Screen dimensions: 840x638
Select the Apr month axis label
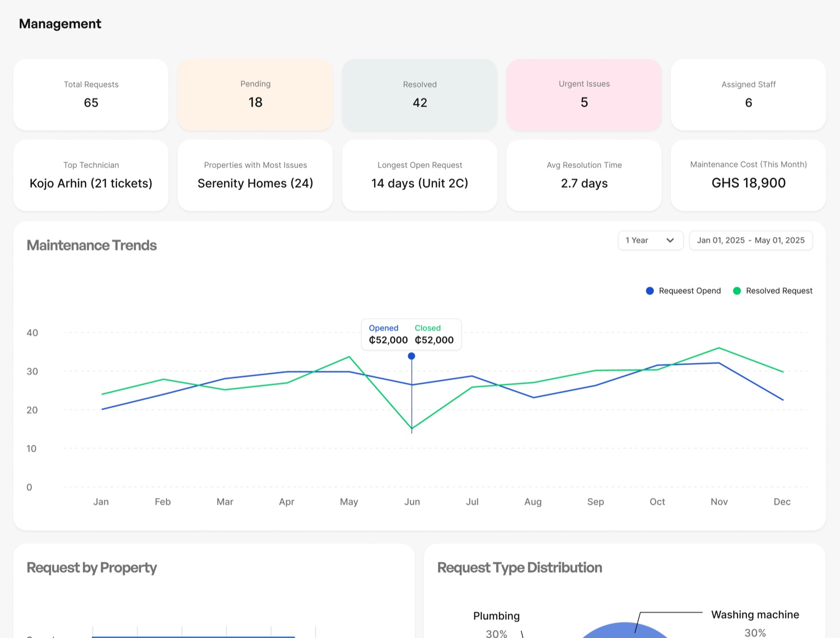(286, 502)
